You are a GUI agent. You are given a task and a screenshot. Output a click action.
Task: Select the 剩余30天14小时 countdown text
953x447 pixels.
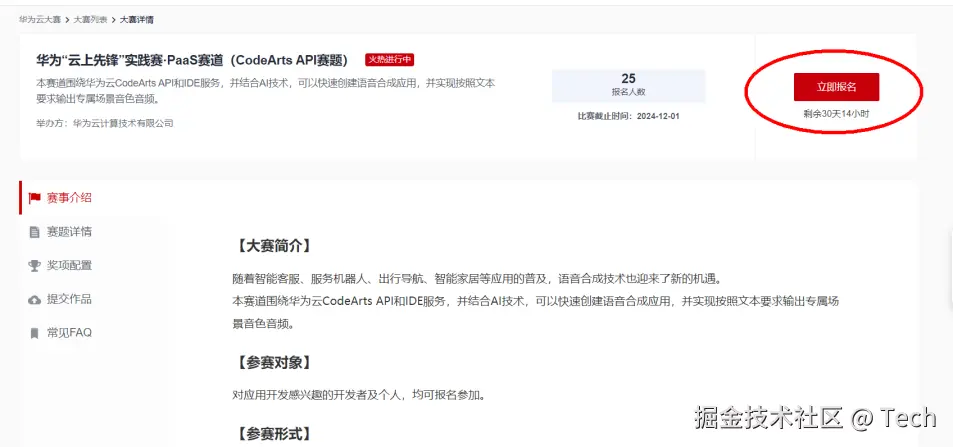tap(836, 114)
